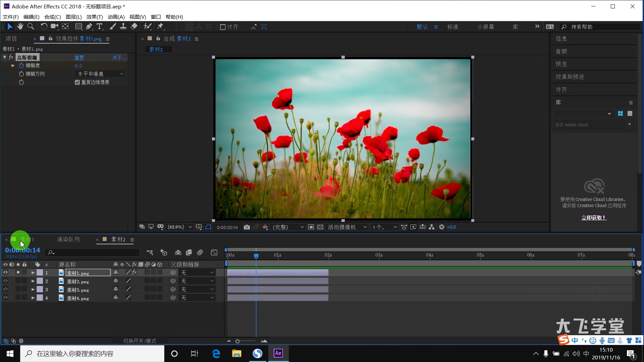The width and height of the screenshot is (644, 362).
Task: Open composition mini-flowchart in timeline
Action: coord(150,252)
